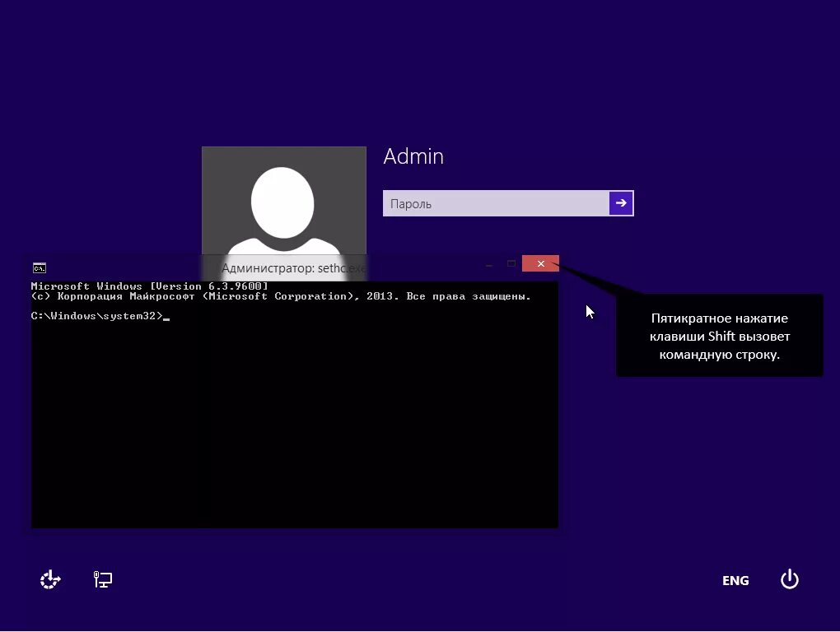This screenshot has height=632, width=840.
Task: Select the Ease of Access icon
Action: coord(49,579)
